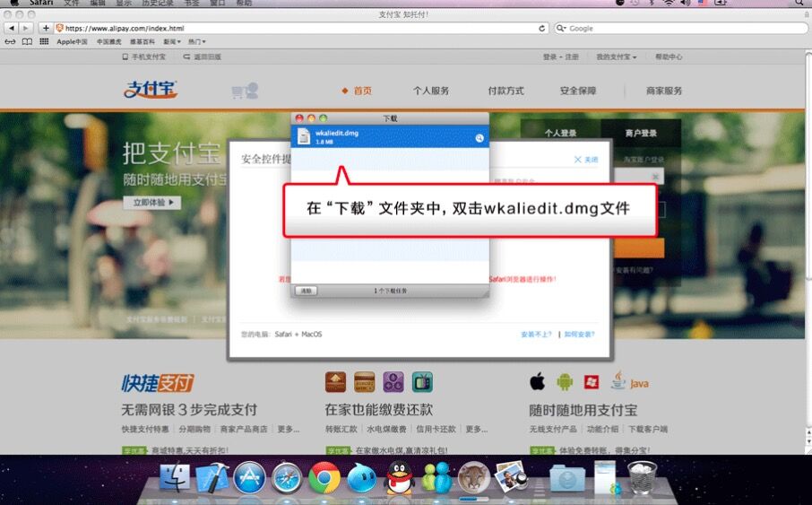
Task: Open the Preview dock icon
Action: pyautogui.click(x=511, y=476)
